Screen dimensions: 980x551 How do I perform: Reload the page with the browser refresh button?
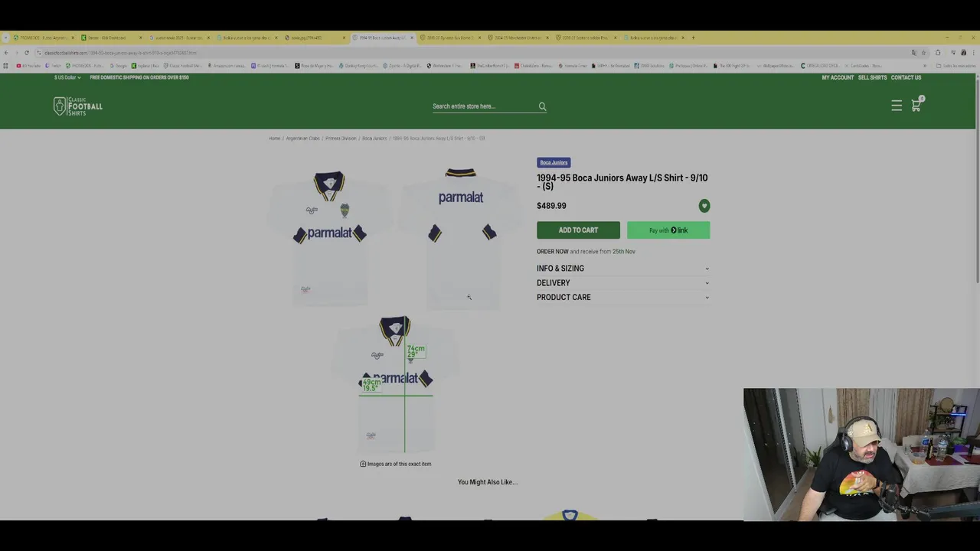[27, 53]
